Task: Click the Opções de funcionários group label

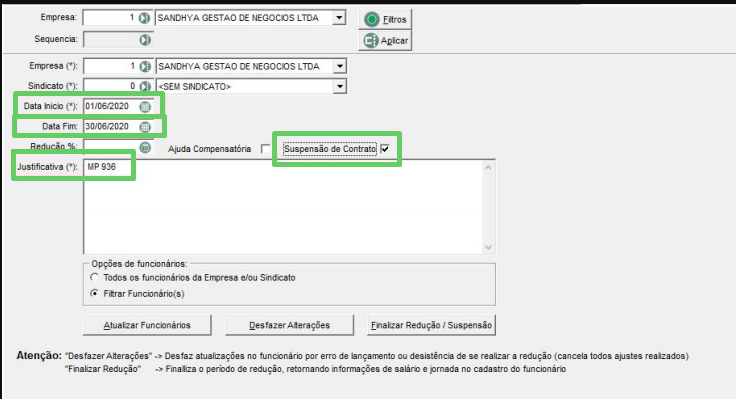Action: [139, 264]
